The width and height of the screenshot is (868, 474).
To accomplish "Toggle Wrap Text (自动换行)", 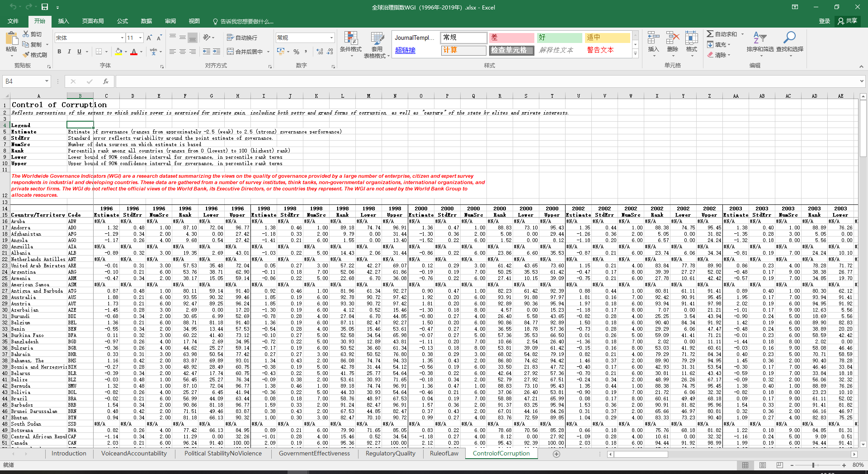I will coord(242,38).
